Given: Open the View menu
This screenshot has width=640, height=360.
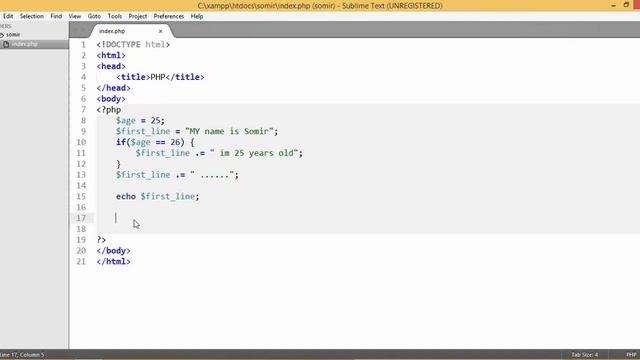Looking at the screenshot, I should pos(75,16).
